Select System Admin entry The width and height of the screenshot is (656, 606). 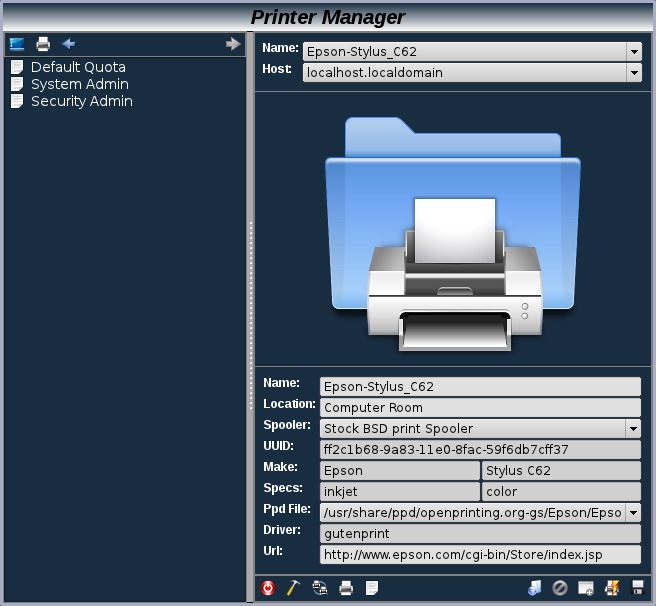tap(79, 84)
